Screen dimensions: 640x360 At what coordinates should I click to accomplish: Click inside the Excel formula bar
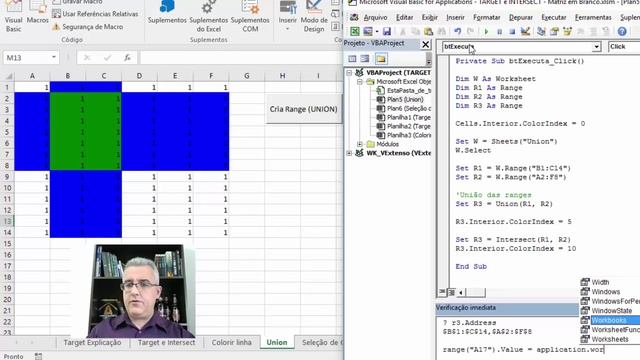(x=241, y=58)
